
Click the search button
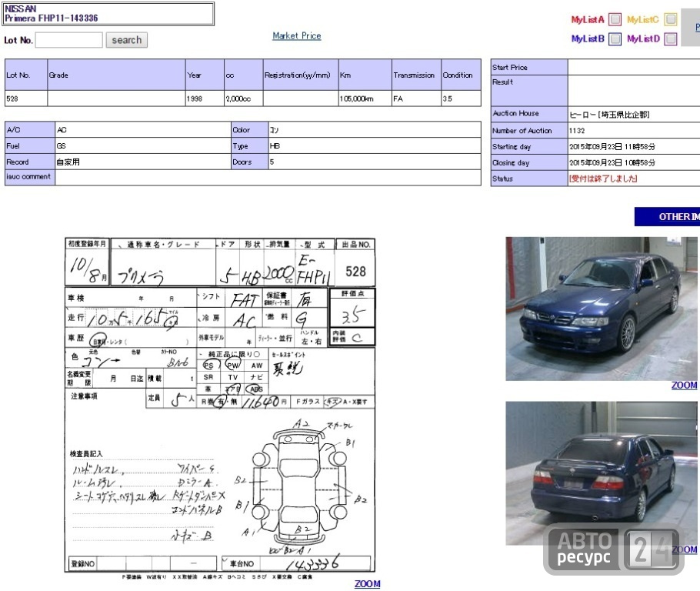(x=127, y=40)
